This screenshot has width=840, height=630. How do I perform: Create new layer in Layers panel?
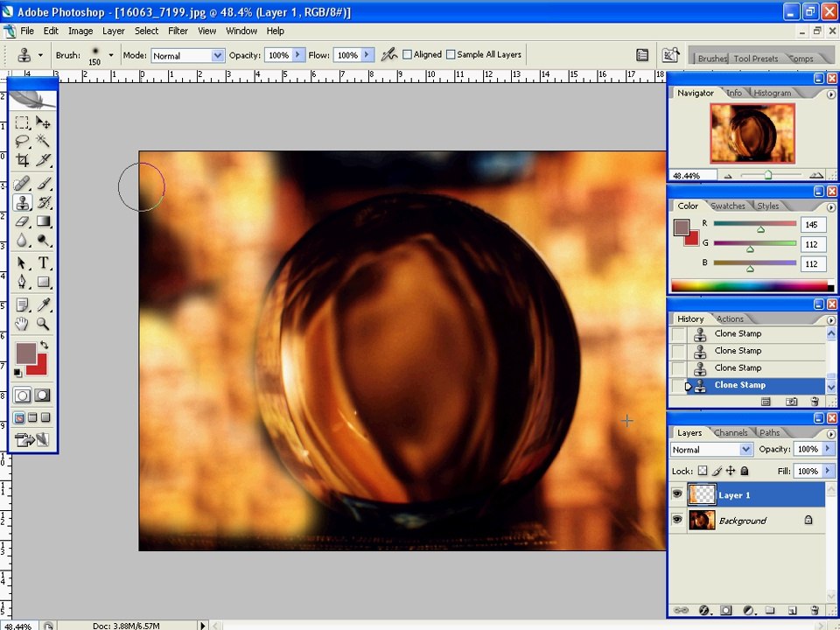click(793, 610)
